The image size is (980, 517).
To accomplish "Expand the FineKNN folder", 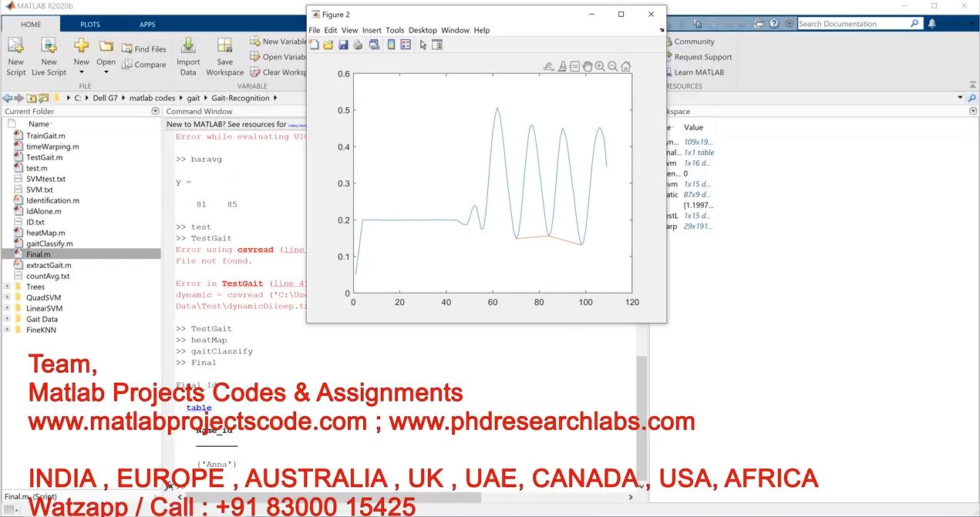I will tap(7, 330).
